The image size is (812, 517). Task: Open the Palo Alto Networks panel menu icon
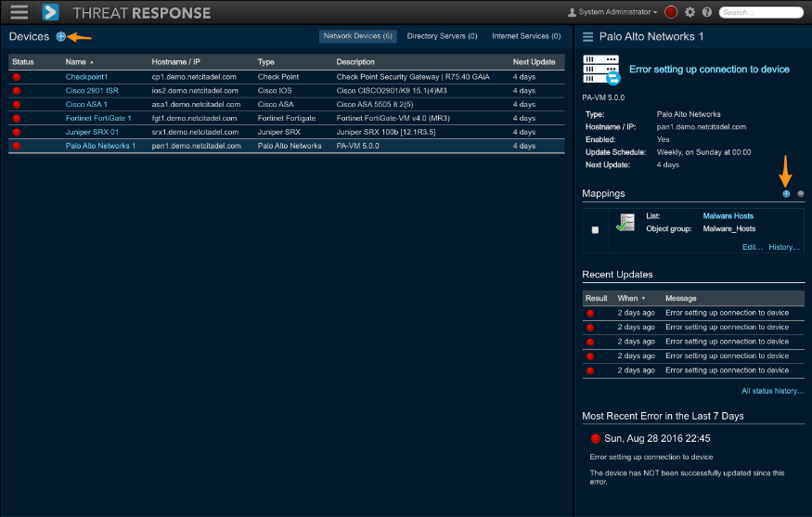[587, 36]
